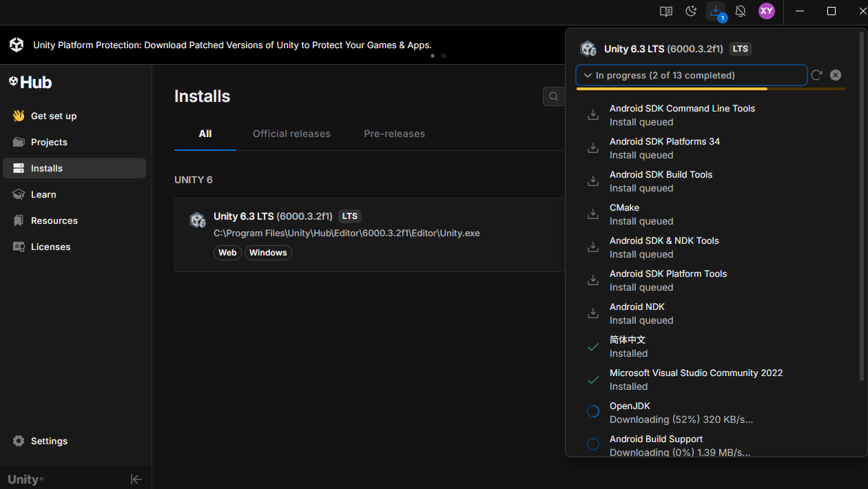Click the CMake queued download icon
Image resolution: width=868 pixels, height=489 pixels.
pos(592,214)
